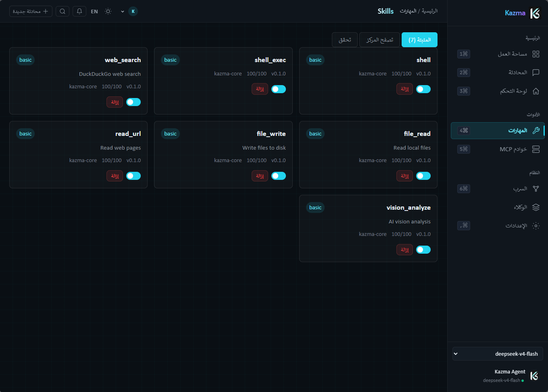Click DuckDuckGo web search description
The width and height of the screenshot is (548, 392).
[110, 74]
